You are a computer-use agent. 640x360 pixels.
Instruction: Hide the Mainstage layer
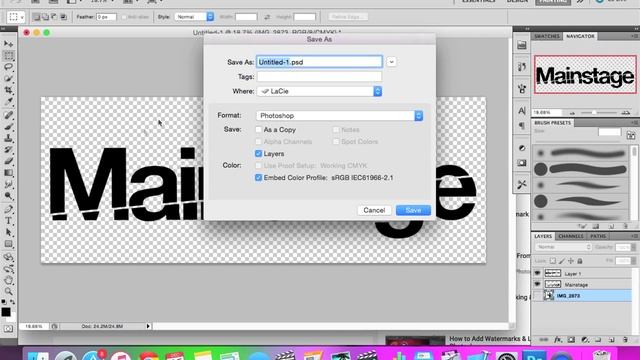point(537,284)
